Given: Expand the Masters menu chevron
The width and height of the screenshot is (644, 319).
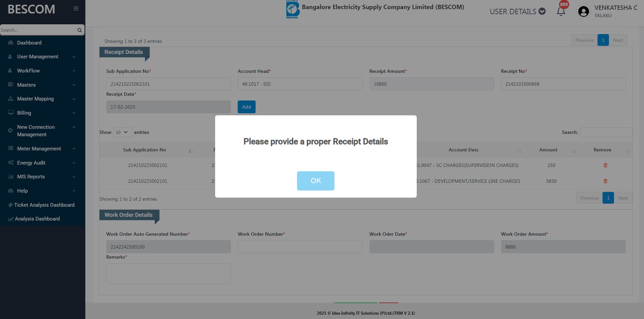Looking at the screenshot, I should 74,85.
